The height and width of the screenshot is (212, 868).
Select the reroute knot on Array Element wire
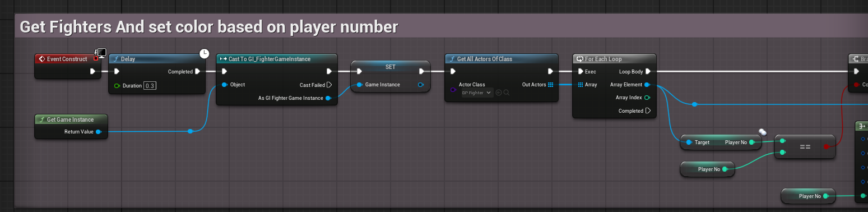[694, 104]
